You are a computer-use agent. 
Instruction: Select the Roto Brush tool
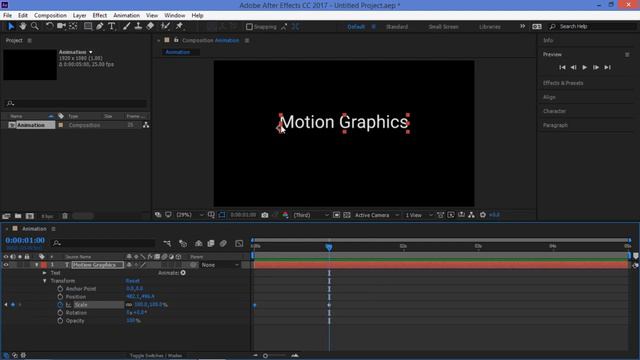[x=165, y=27]
